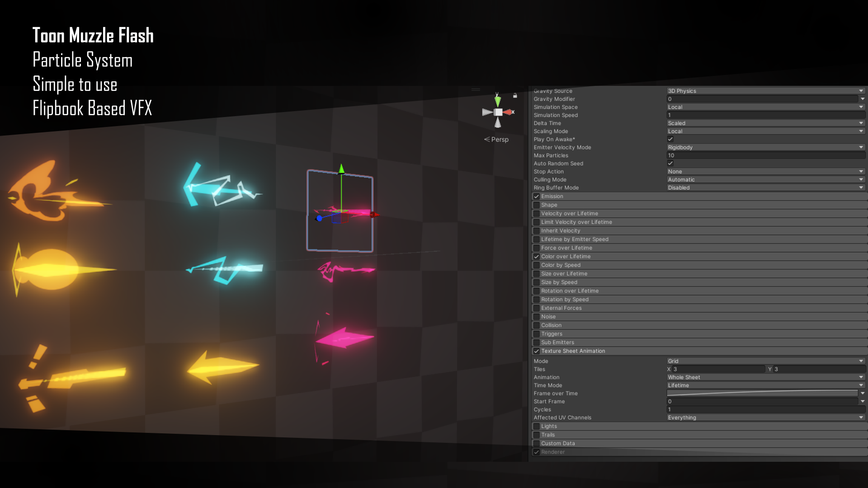Click the red X axis gizmo cone
This screenshot has width=868, height=488.
(x=508, y=112)
